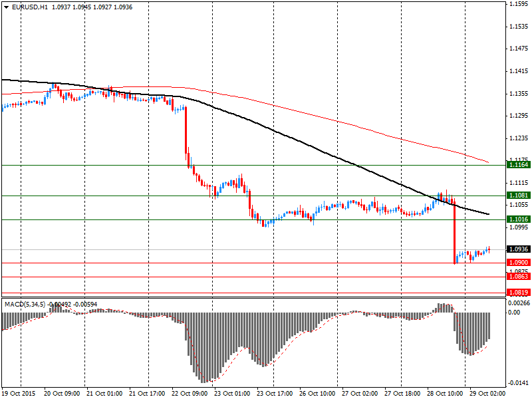Click the EURUSD,H1 chart title text

pyautogui.click(x=29, y=7)
